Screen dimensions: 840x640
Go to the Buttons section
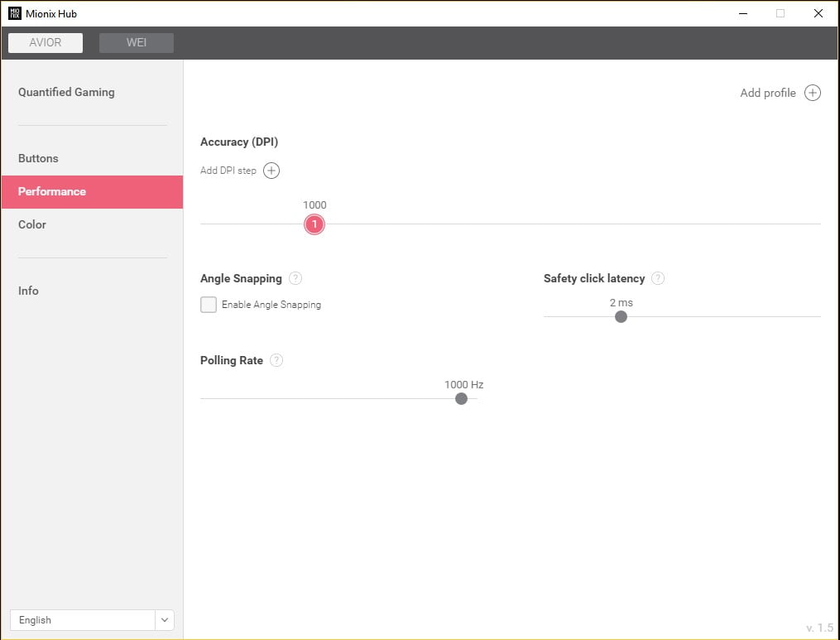38,158
